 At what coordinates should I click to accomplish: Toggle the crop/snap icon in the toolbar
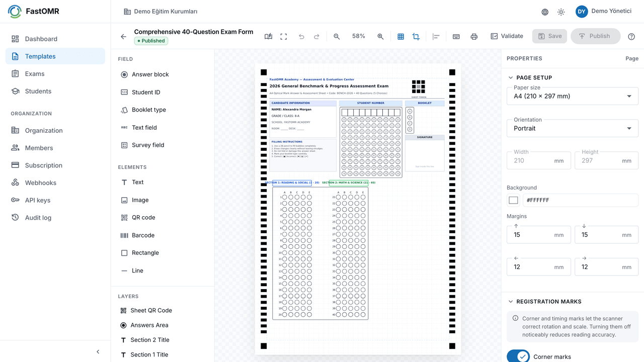(416, 36)
